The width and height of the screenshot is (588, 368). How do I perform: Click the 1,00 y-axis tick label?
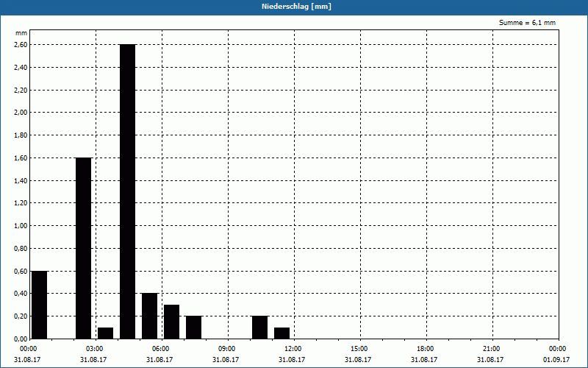coord(21,225)
